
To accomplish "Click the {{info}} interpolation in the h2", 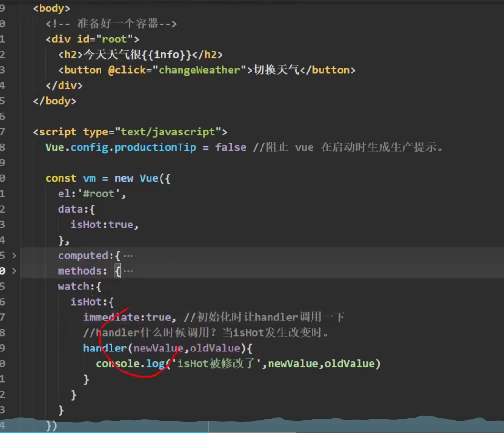I will point(166,55).
